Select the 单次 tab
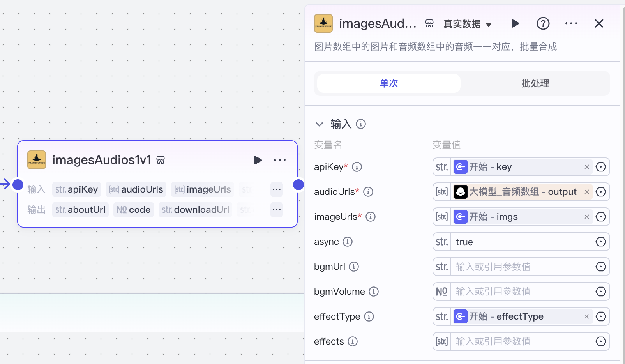 pos(388,83)
